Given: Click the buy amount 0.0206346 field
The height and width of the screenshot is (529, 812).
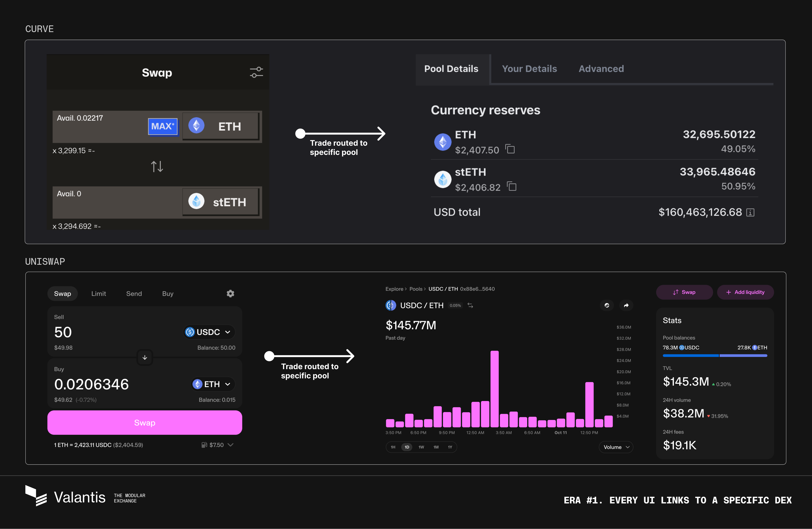Looking at the screenshot, I should tap(91, 384).
